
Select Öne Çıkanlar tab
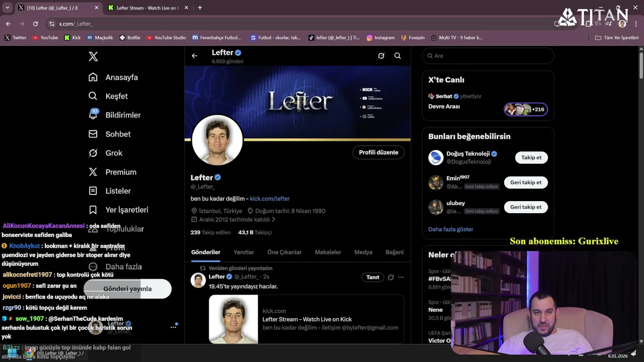(284, 252)
